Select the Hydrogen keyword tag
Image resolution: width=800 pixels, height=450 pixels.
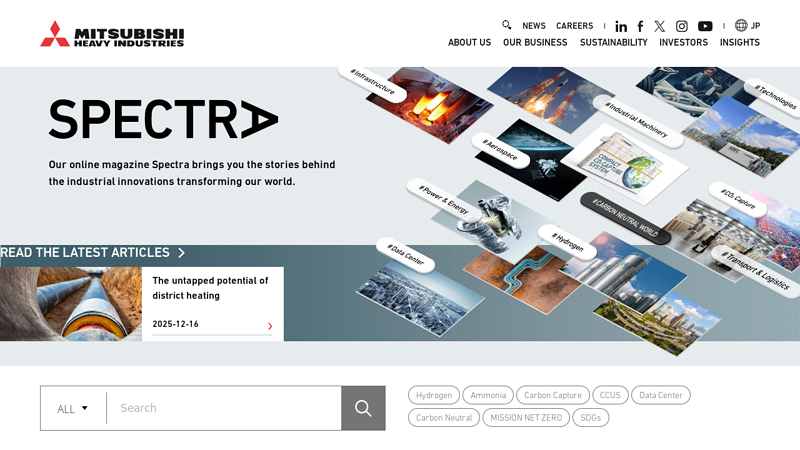pyautogui.click(x=434, y=395)
